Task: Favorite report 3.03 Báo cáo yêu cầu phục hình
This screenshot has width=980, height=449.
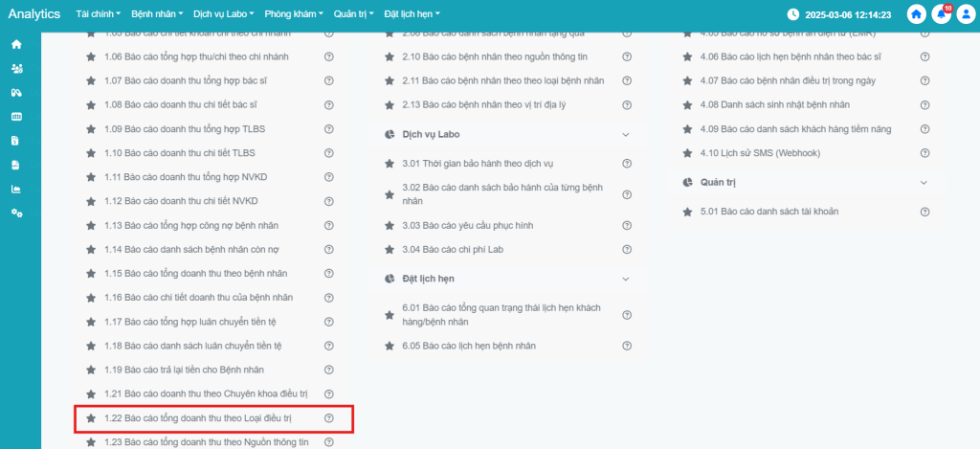Action: tap(390, 225)
